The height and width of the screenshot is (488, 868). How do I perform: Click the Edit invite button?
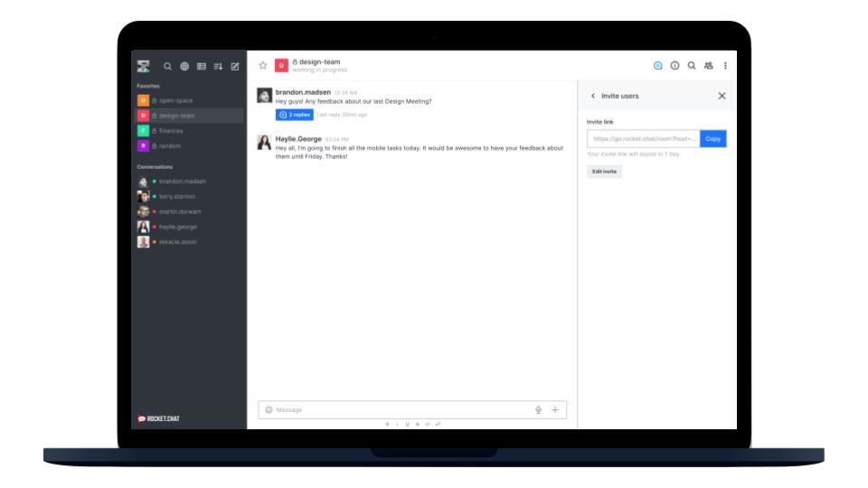pyautogui.click(x=604, y=172)
